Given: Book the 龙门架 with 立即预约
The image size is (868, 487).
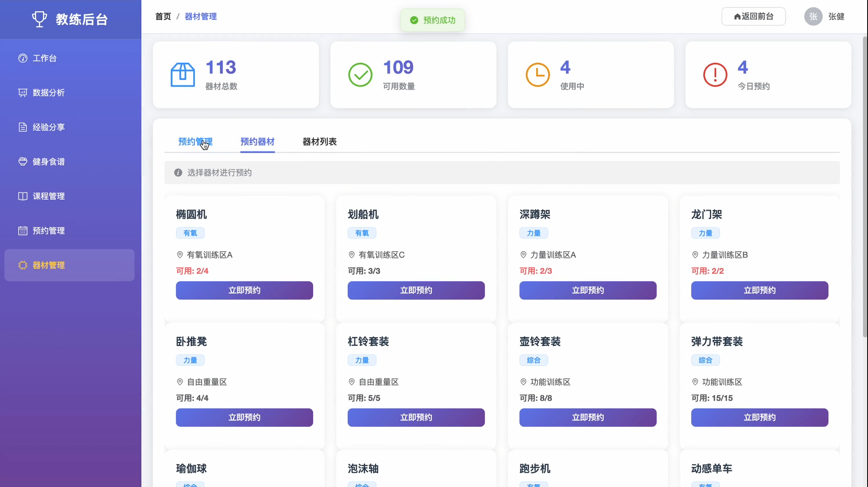Looking at the screenshot, I should (759, 290).
